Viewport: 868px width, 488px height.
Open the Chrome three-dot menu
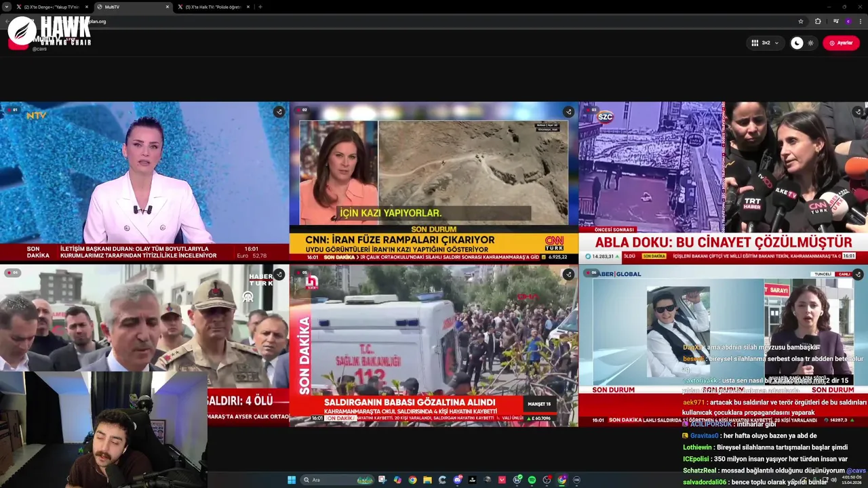860,21
